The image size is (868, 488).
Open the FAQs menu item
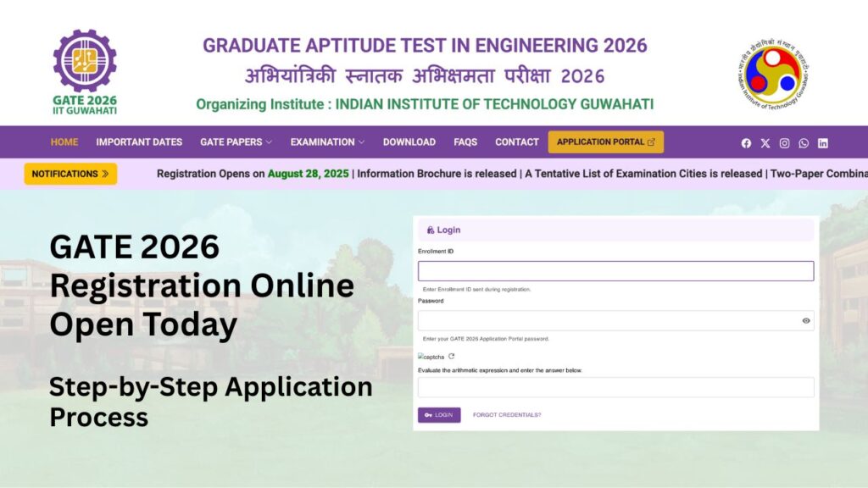pyautogui.click(x=465, y=142)
